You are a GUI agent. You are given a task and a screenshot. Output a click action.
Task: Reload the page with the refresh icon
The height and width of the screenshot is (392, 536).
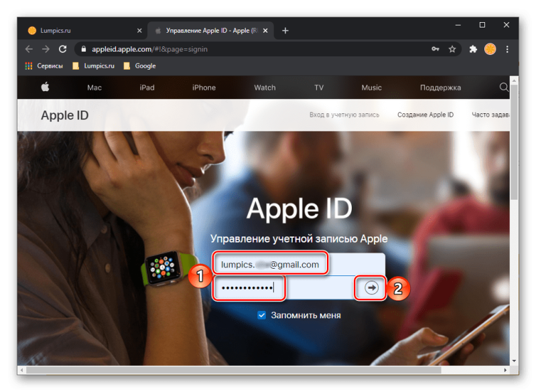click(62, 49)
